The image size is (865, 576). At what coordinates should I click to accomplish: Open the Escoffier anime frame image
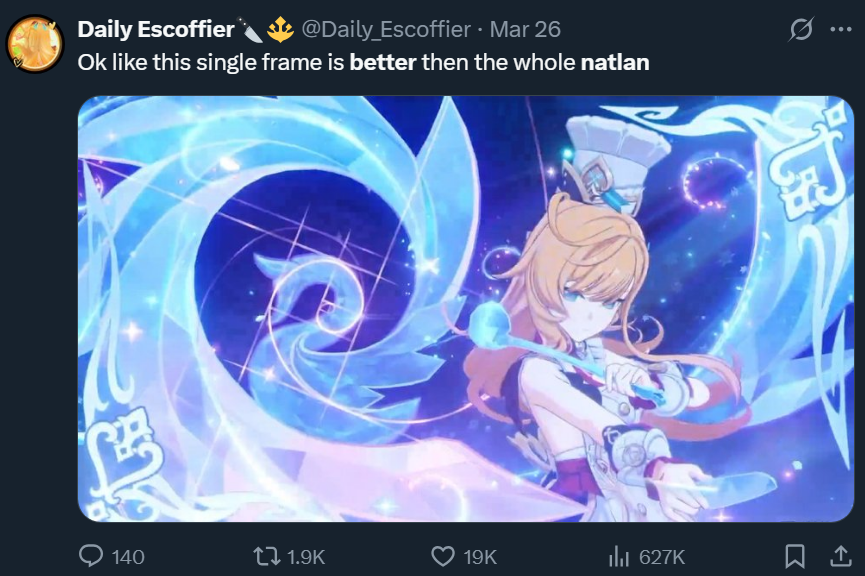[466, 309]
